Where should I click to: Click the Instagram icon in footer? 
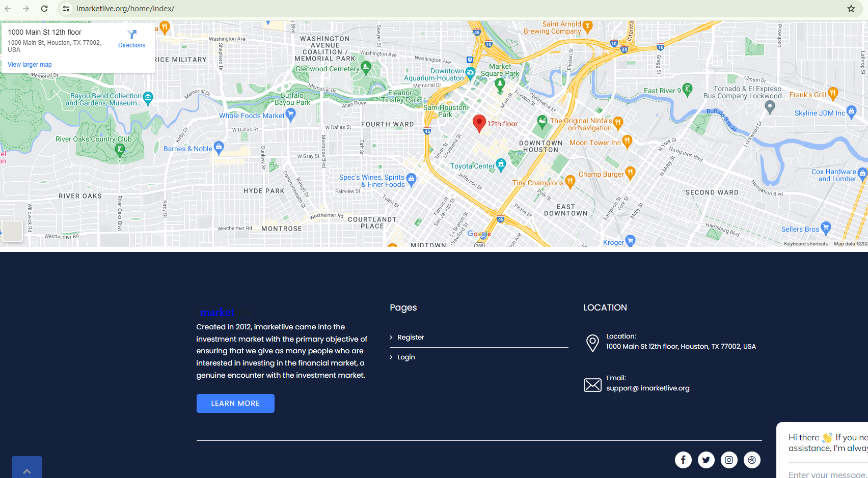(x=729, y=460)
